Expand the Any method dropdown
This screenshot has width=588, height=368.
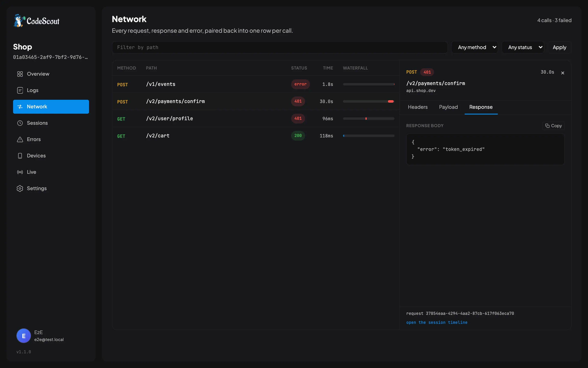[474, 47]
